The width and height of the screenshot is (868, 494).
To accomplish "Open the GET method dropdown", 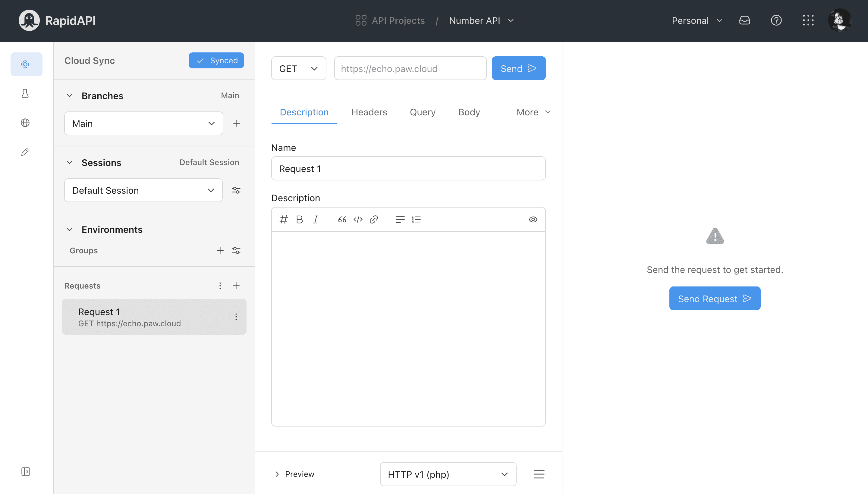I will 298,69.
